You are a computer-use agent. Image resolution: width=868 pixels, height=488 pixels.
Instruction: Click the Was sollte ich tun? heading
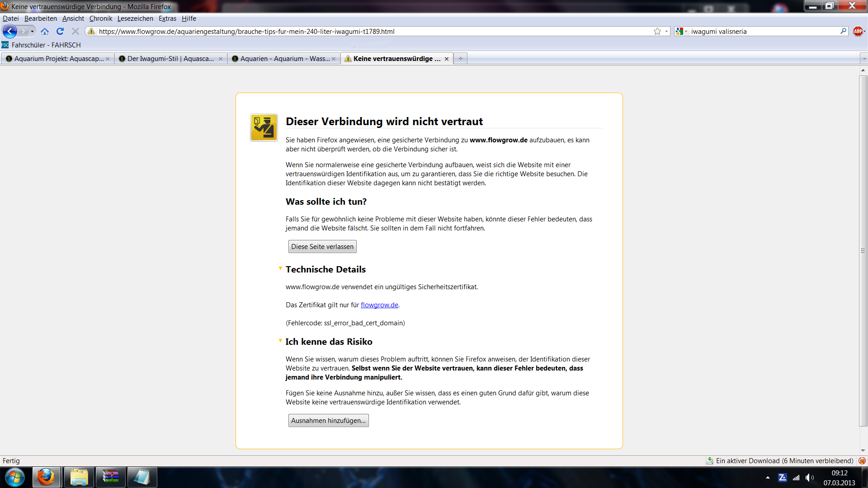[x=326, y=202]
